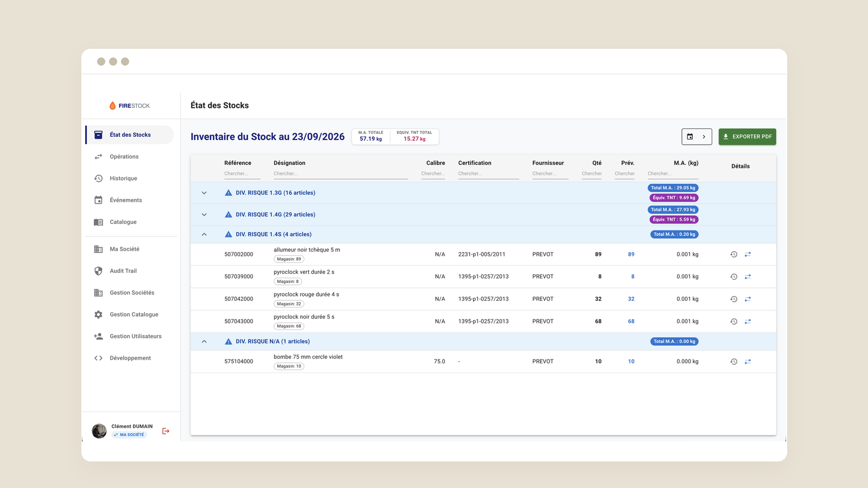Viewport: 868px width, 488px height.
Task: Click the EXPORTER PDF button
Action: [747, 137]
